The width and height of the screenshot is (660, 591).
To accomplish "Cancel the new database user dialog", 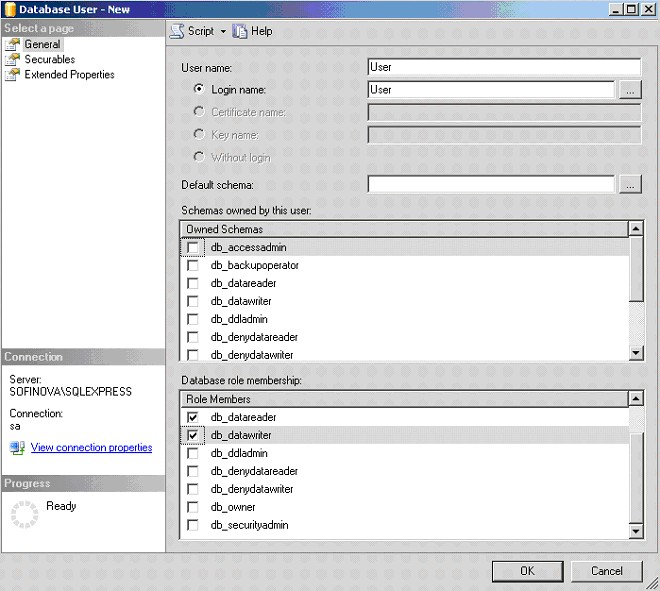I will [x=606, y=570].
